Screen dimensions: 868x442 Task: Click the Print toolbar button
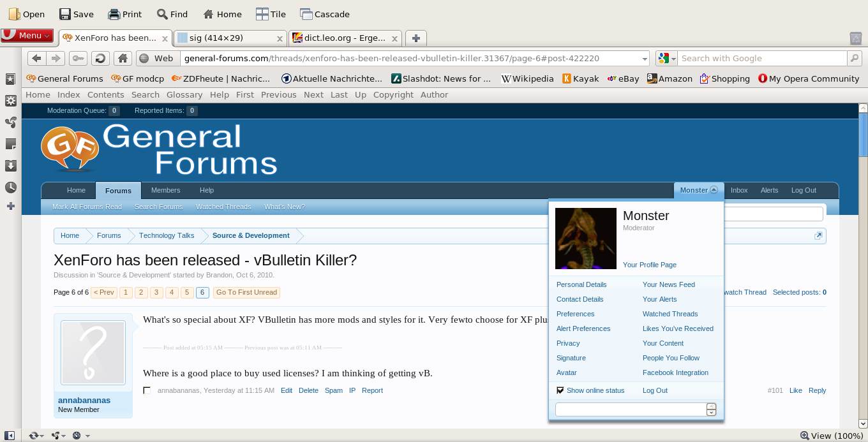(x=124, y=14)
